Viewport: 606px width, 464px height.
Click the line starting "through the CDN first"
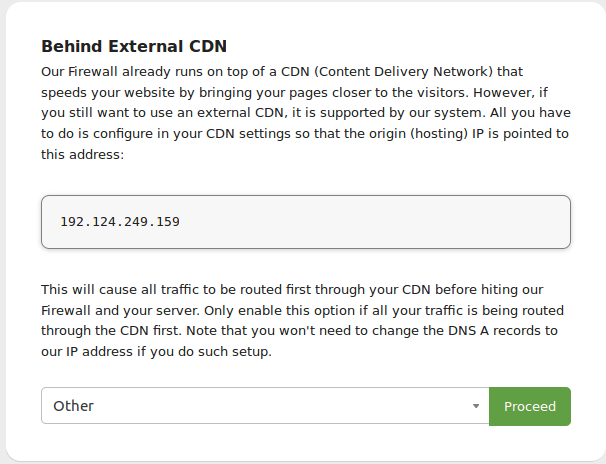(x=300, y=331)
